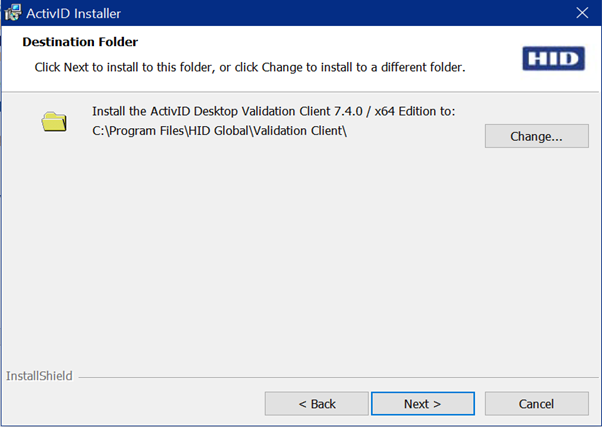Click the InstallShield label
Viewport: 602px width, 427px height.
[x=39, y=376]
